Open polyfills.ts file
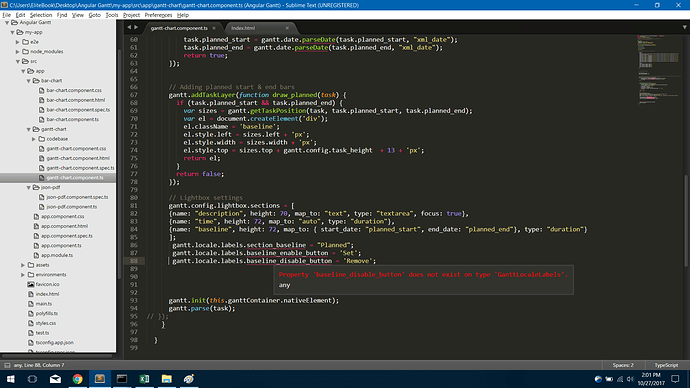 coord(47,313)
